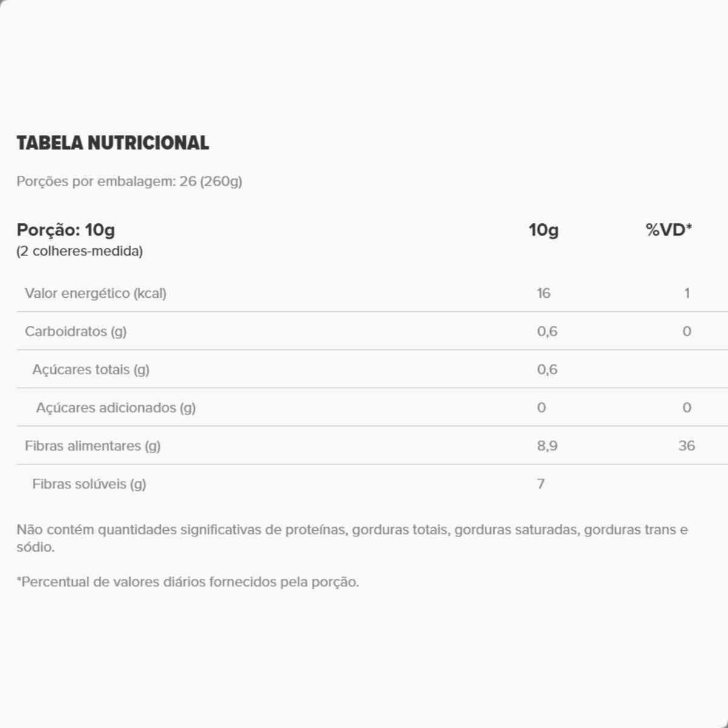
Task: Click the energy value 16
Action: (x=543, y=294)
